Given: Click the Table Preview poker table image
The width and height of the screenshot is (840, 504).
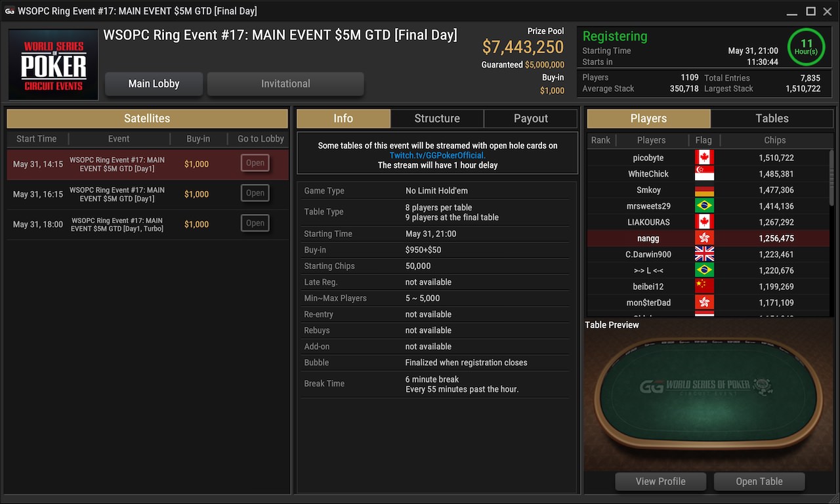Looking at the screenshot, I should click(x=709, y=400).
